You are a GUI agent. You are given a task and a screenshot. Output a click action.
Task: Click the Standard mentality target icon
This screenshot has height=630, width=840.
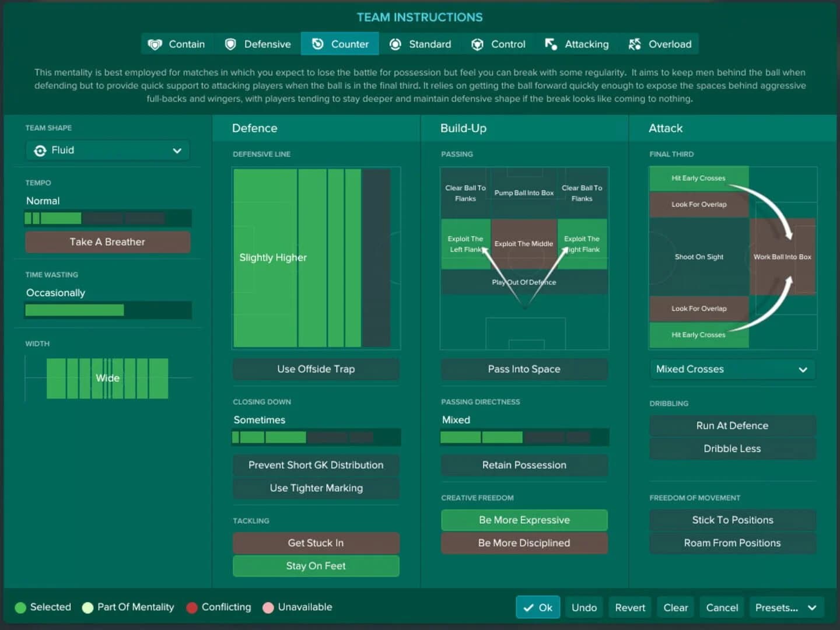click(395, 44)
